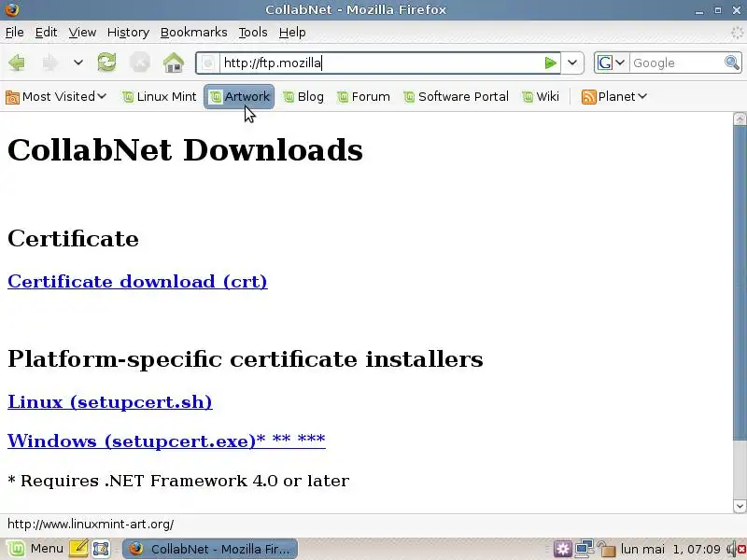Click the vertical scrollbar thumb
747x560 pixels.
[x=740, y=284]
